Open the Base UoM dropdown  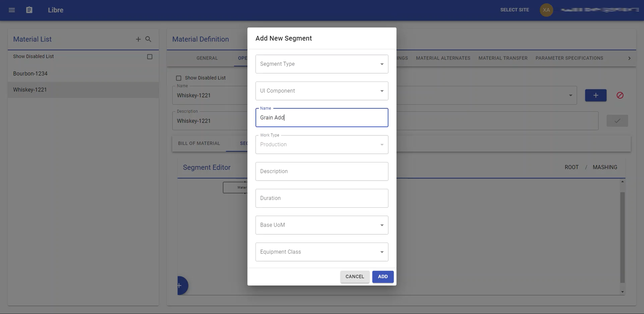[x=322, y=225]
